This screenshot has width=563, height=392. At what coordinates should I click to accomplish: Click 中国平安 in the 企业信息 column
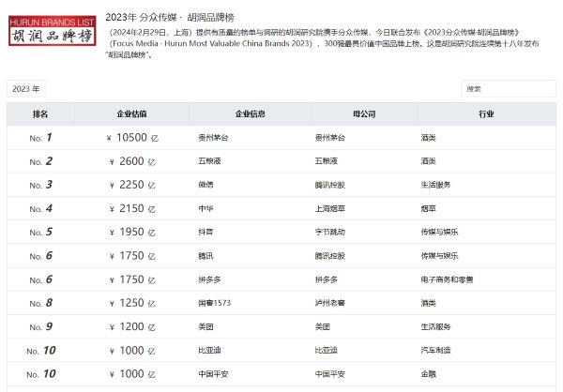213,374
